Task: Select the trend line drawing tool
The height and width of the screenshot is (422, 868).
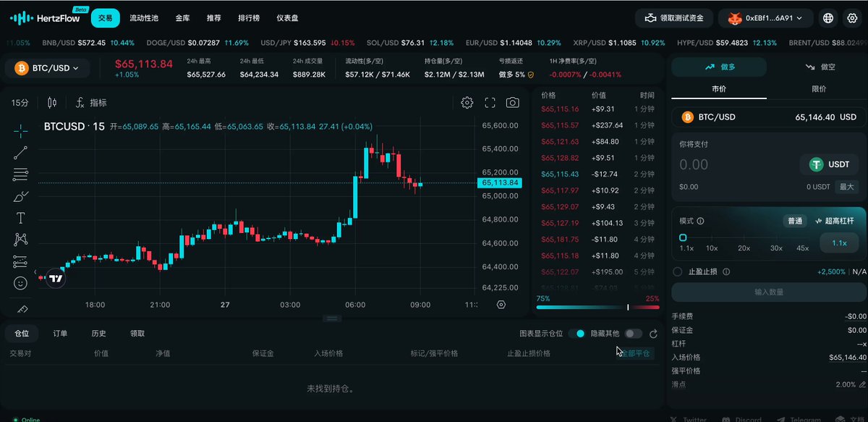Action: [x=20, y=153]
